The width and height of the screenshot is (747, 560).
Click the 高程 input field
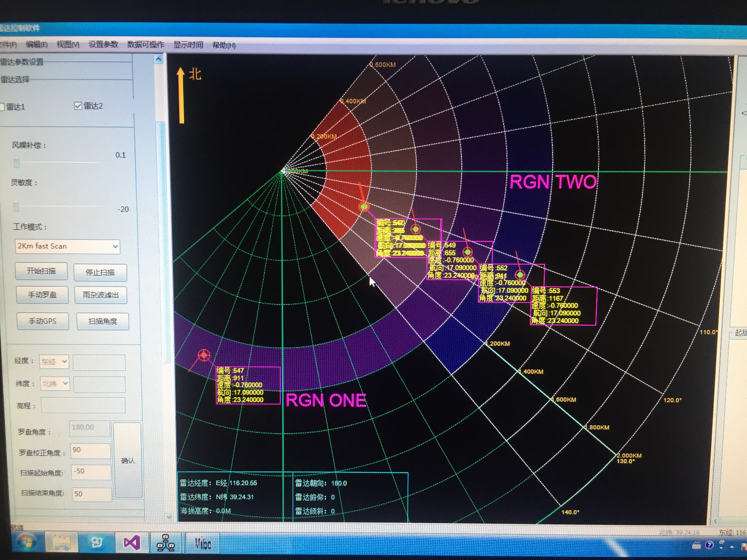83,405
